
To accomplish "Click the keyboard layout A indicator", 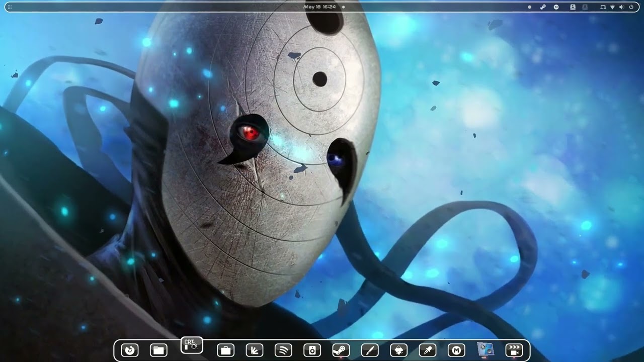I will pyautogui.click(x=585, y=7).
